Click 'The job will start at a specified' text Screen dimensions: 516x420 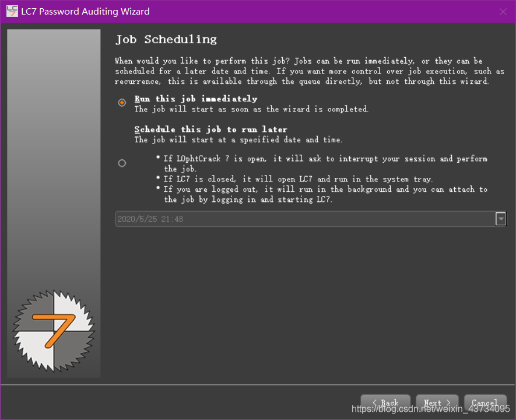238,140
